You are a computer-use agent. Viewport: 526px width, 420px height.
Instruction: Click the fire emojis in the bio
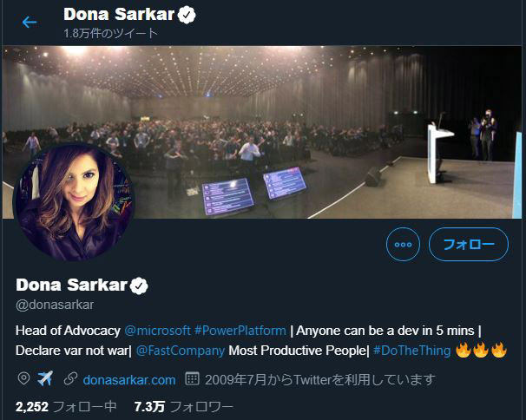(x=482, y=351)
